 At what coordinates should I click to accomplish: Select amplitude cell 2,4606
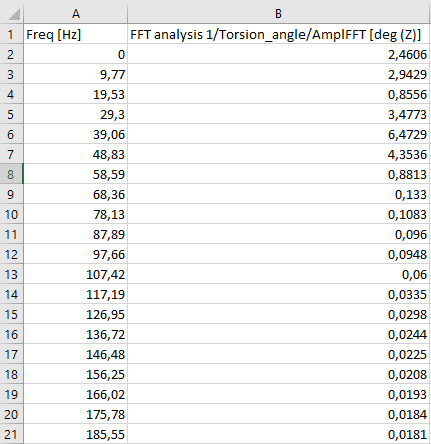pos(279,54)
